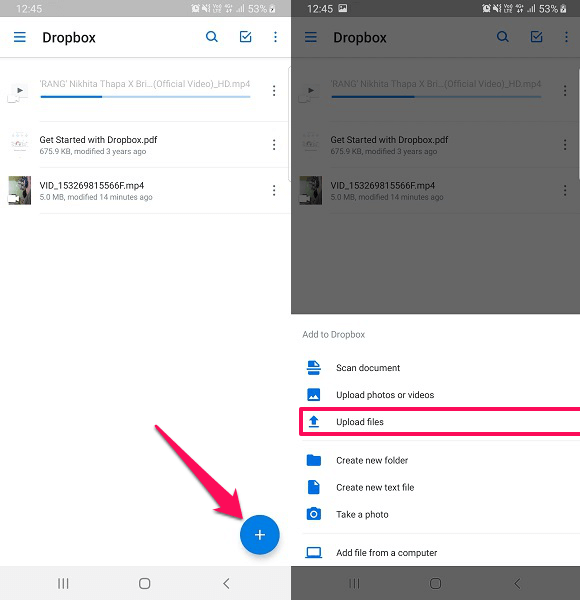The width and height of the screenshot is (580, 600).
Task: Tap Android back button in left screen
Action: 226,583
